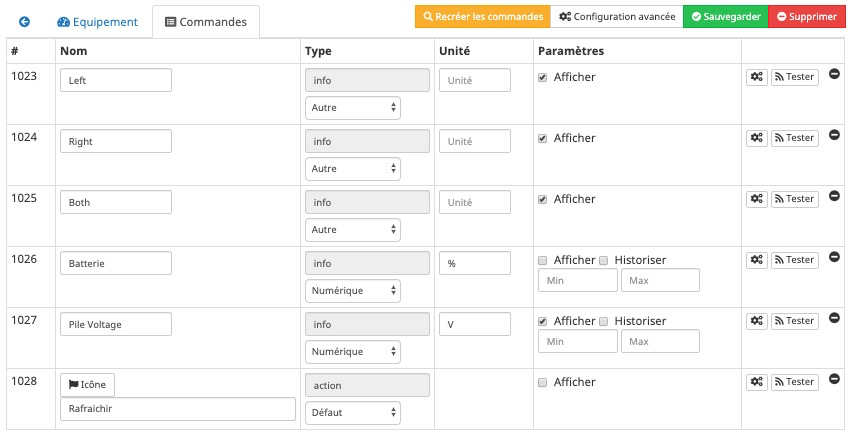Remove the Right command with minus icon
Viewport: 849px width, 434px height.
point(834,136)
